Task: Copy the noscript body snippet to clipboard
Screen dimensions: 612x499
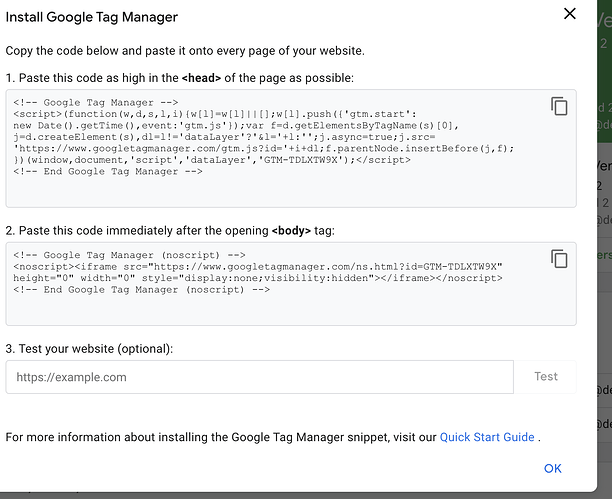Action: pos(559,259)
